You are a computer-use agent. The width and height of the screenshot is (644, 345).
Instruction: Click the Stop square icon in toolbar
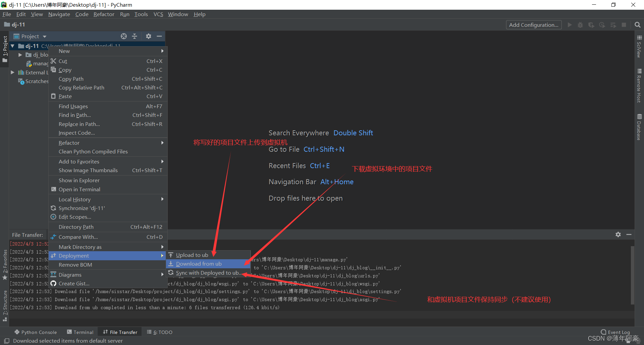pos(624,25)
